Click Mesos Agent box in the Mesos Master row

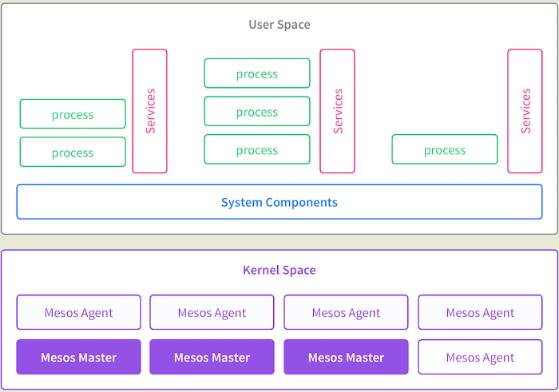coord(480,357)
